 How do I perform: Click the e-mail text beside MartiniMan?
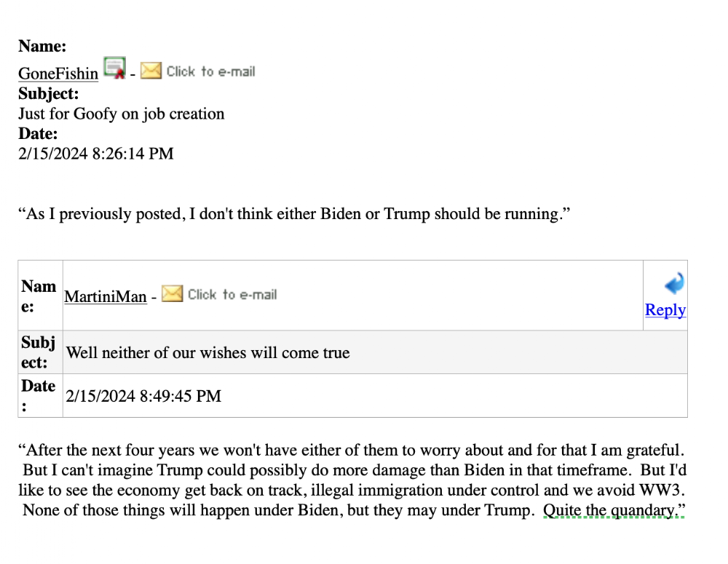click(x=232, y=295)
